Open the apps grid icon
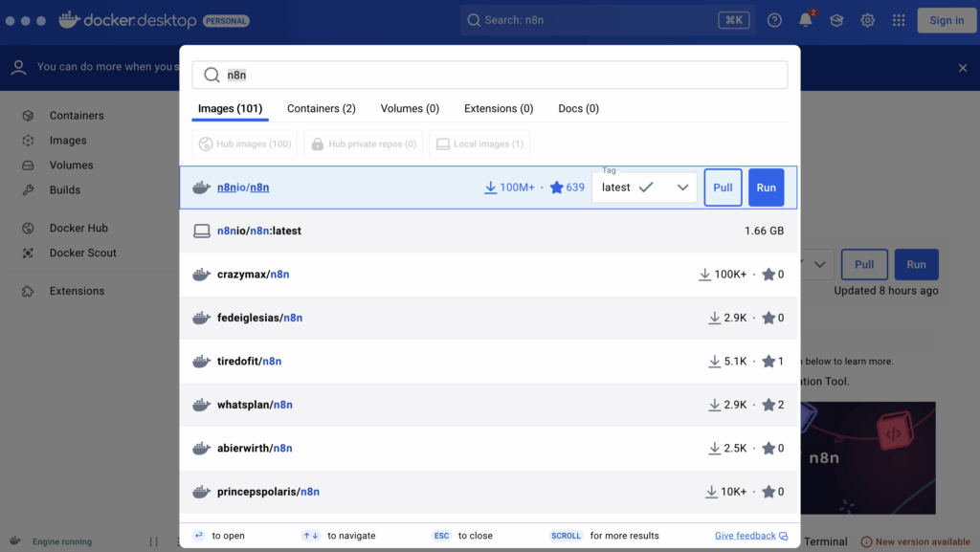 [899, 21]
